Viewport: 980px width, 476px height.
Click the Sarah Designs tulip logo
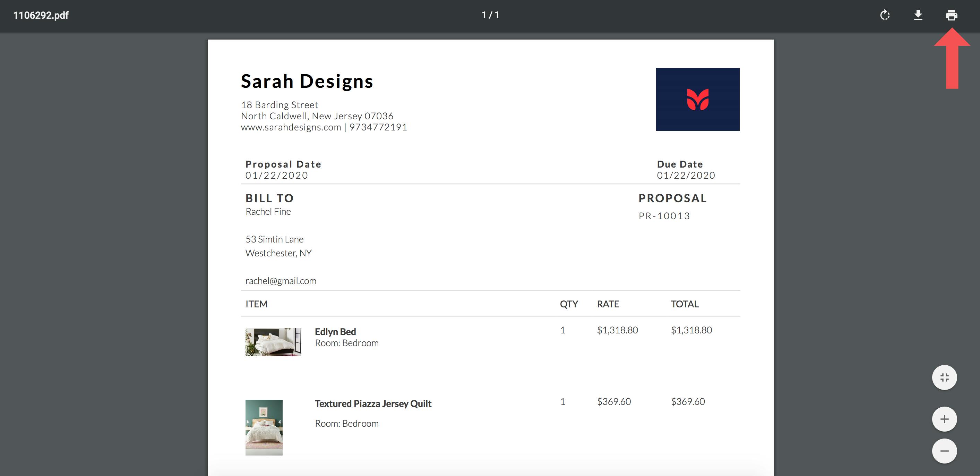coord(697,99)
